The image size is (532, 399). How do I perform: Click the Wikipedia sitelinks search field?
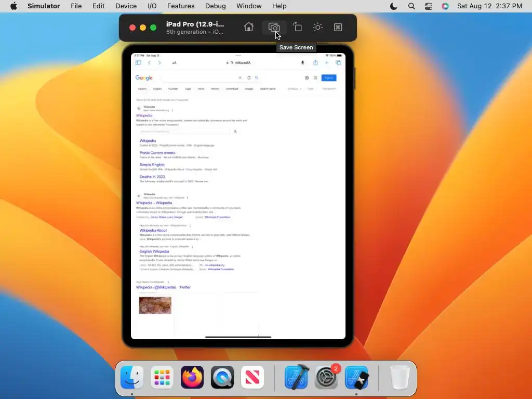click(x=184, y=131)
